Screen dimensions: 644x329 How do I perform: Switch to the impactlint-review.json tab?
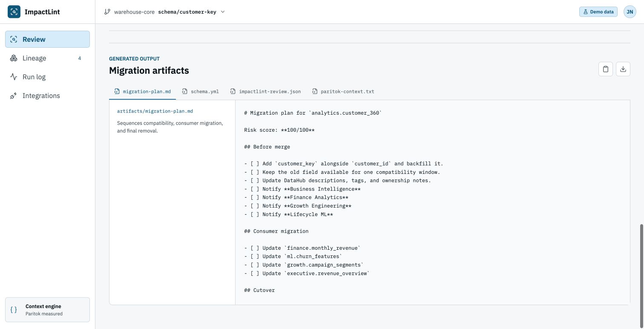[x=265, y=91]
